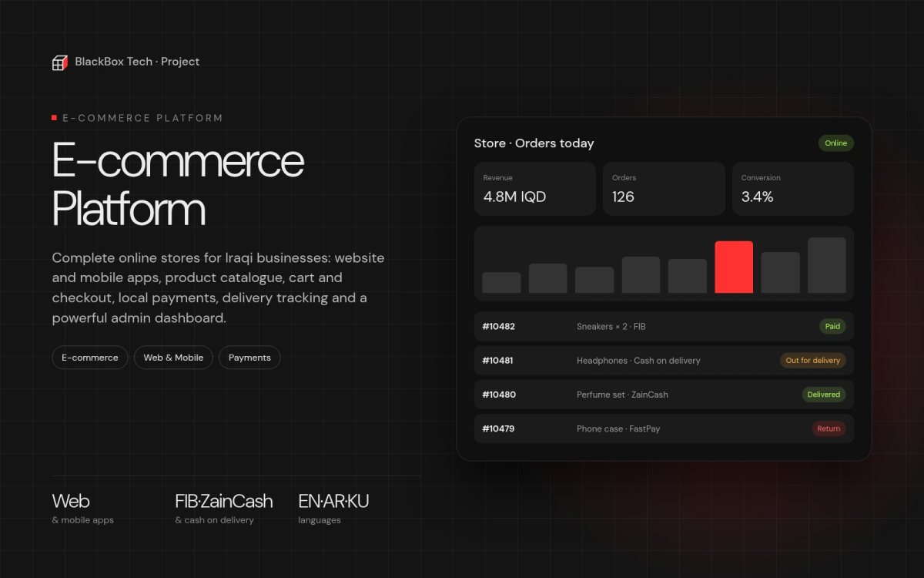
Task: Open the Orders 126 card
Action: click(x=664, y=189)
